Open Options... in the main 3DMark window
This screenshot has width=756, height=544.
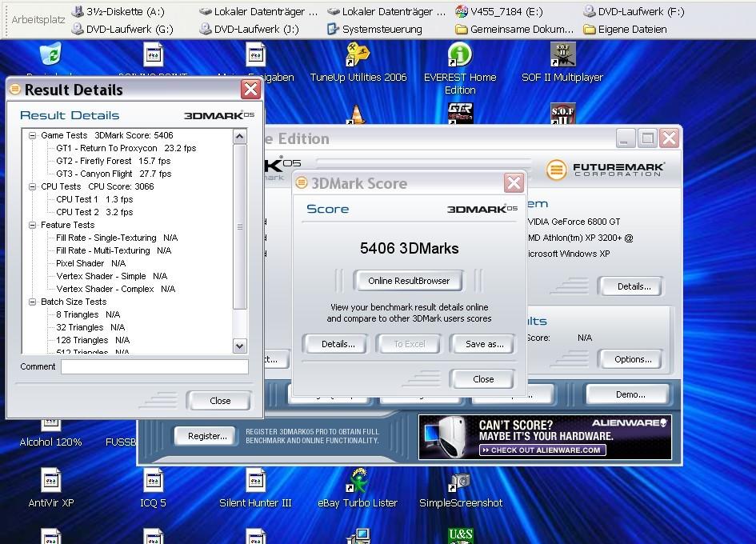633,359
